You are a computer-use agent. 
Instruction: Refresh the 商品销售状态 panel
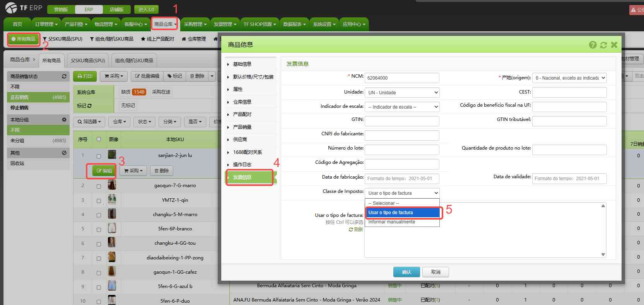click(64, 77)
